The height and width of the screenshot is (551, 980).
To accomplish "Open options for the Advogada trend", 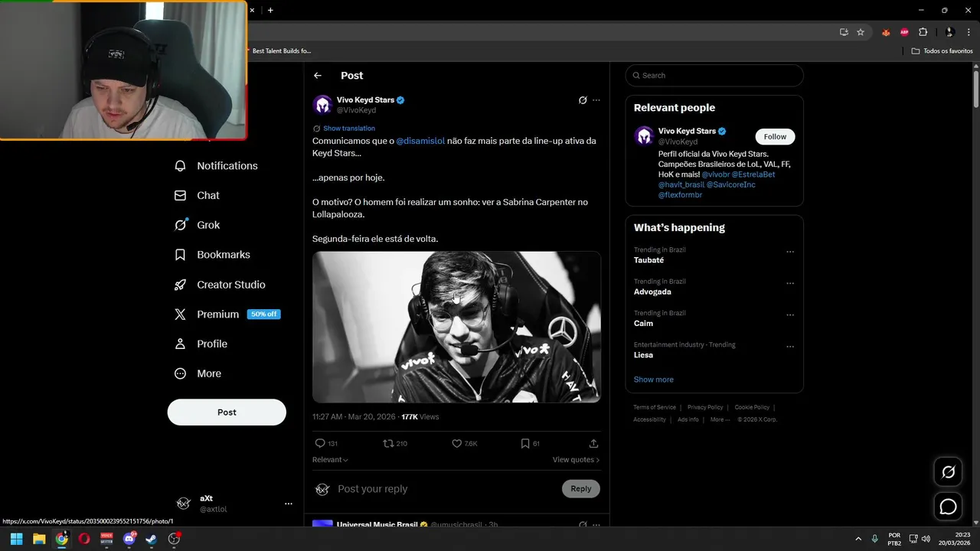I will [x=790, y=283].
